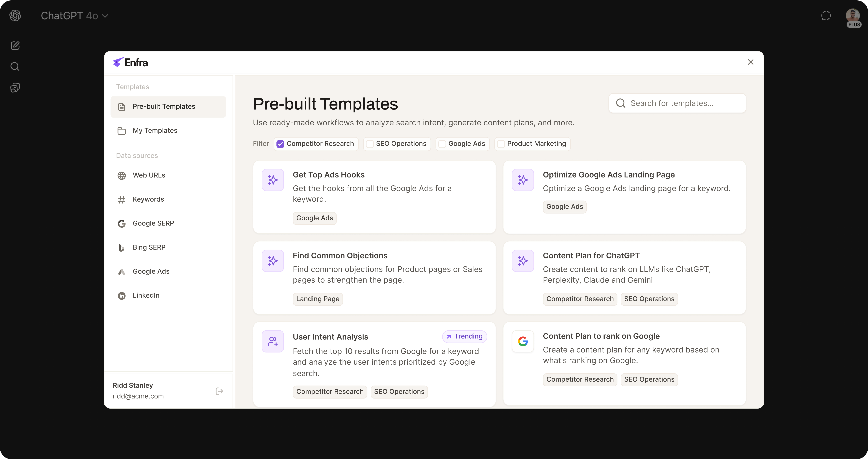The image size is (868, 459).
Task: Open the library icon in the sidebar
Action: (15, 87)
